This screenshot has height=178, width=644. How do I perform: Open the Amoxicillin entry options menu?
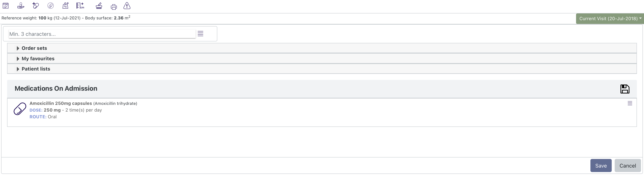(630, 103)
